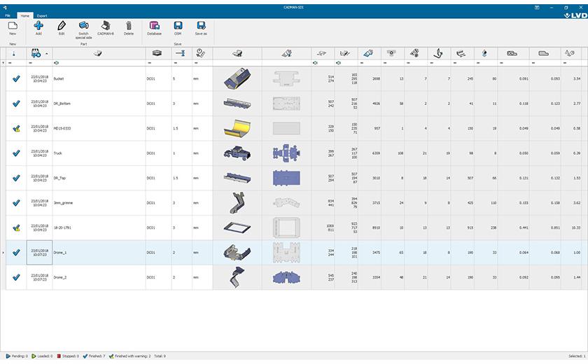Image resolution: width=588 pixels, height=364 pixels.
Task: Open filter operator for the date column
Action: coord(30,63)
